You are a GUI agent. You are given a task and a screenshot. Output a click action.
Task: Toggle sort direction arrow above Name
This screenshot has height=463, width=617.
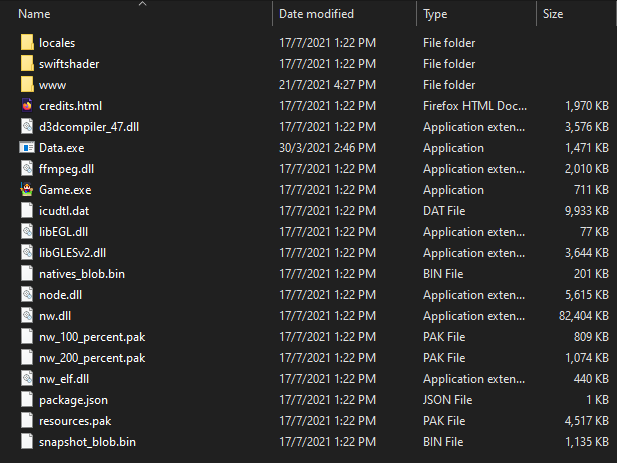tap(141, 4)
